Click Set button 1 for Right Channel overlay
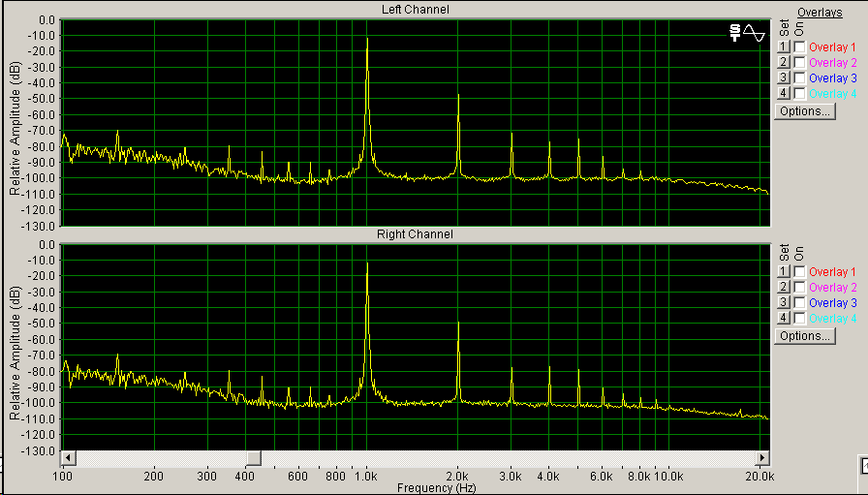 783,271
